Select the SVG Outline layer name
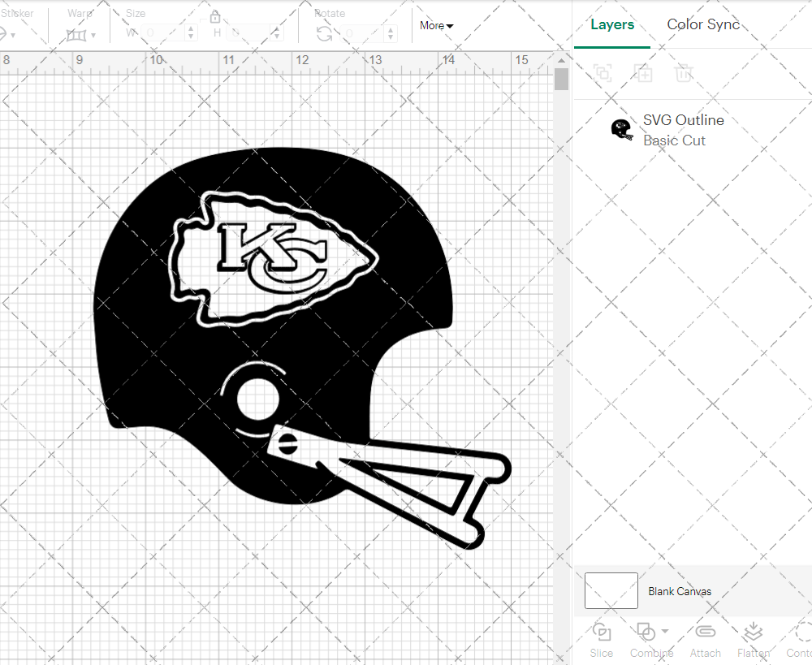This screenshot has width=812, height=665. [x=684, y=119]
